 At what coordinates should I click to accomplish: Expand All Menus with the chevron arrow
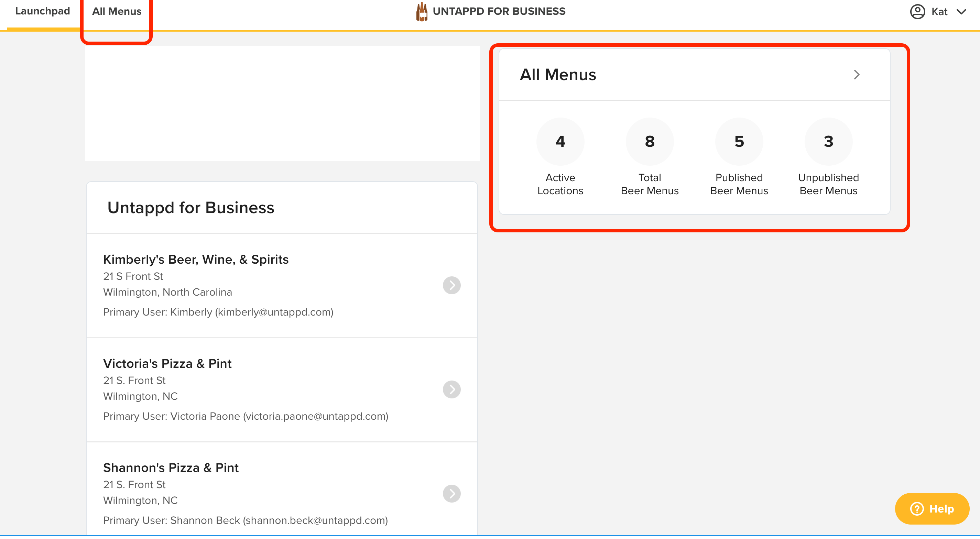pos(857,75)
